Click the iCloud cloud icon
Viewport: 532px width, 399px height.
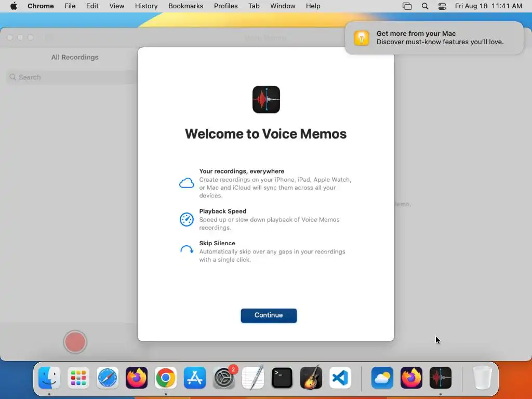[187, 183]
